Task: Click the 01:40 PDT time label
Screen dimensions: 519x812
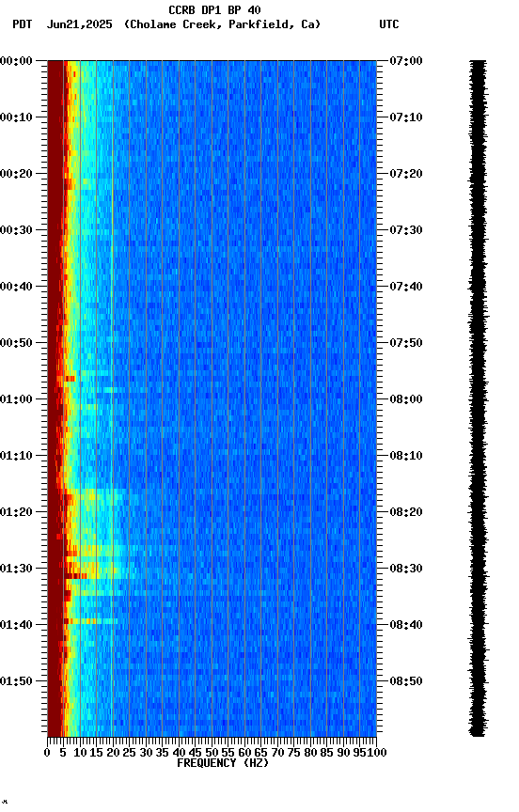Action: pyautogui.click(x=16, y=625)
